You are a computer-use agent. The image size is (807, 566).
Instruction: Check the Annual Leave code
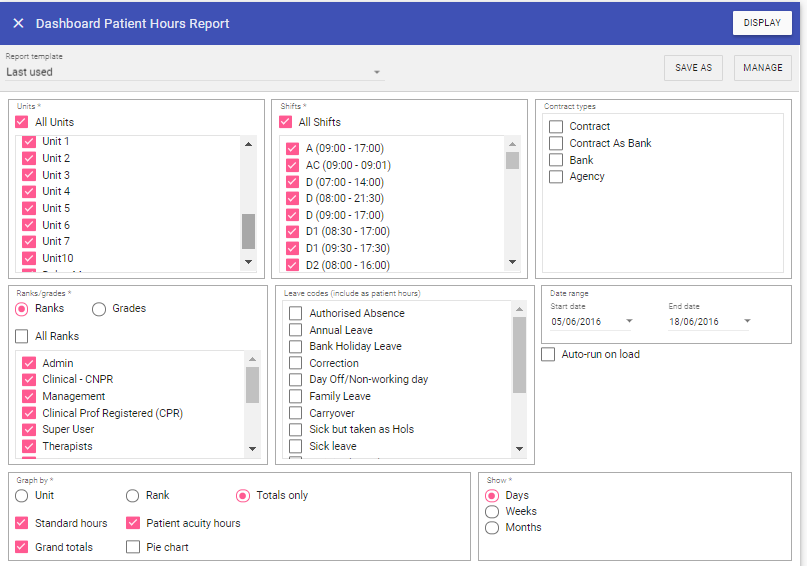(x=296, y=330)
